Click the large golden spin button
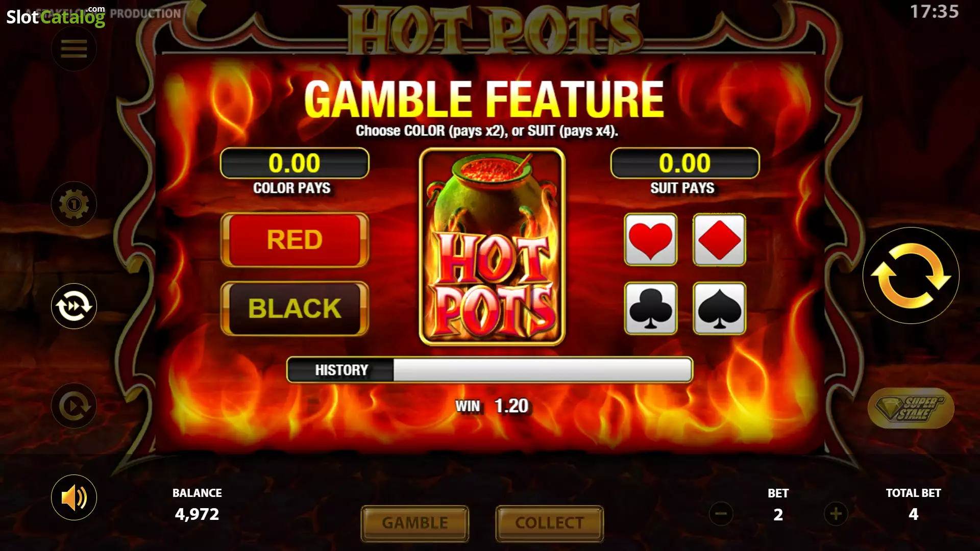The width and height of the screenshot is (980, 551). [911, 275]
